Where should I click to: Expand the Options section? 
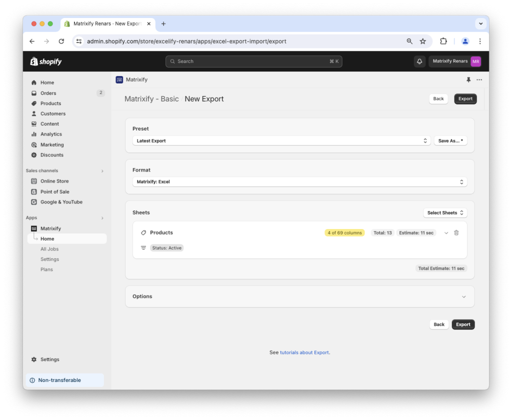pyautogui.click(x=299, y=296)
